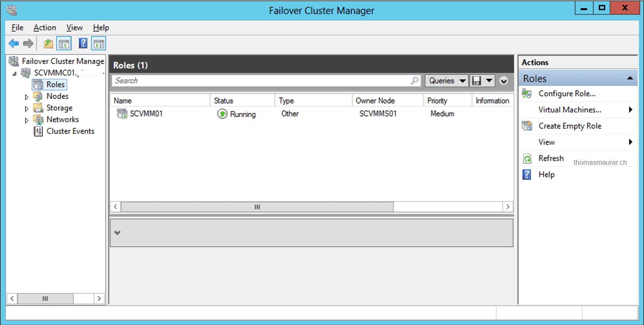Click the roles list scroll right arrow

click(508, 207)
